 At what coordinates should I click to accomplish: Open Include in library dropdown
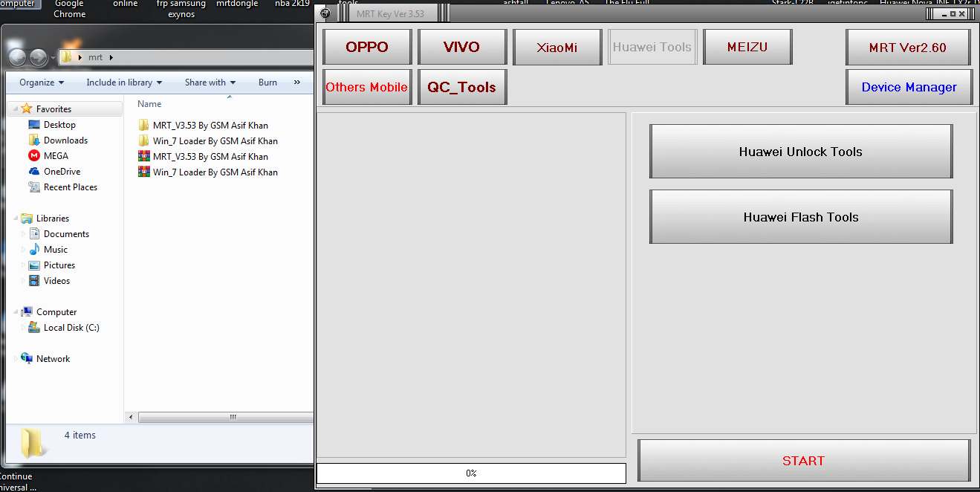tap(124, 82)
